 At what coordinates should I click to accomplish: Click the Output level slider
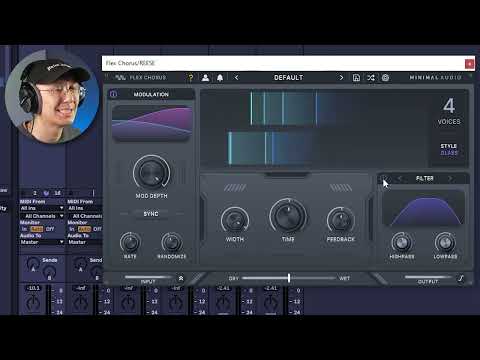[428, 277]
